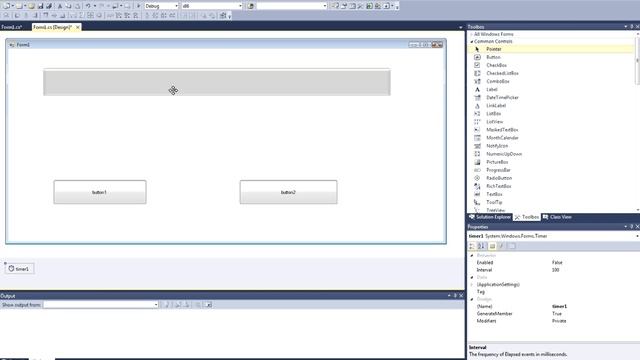Select timer1 in the component tray
This screenshot has width=640, height=360.
point(19,269)
